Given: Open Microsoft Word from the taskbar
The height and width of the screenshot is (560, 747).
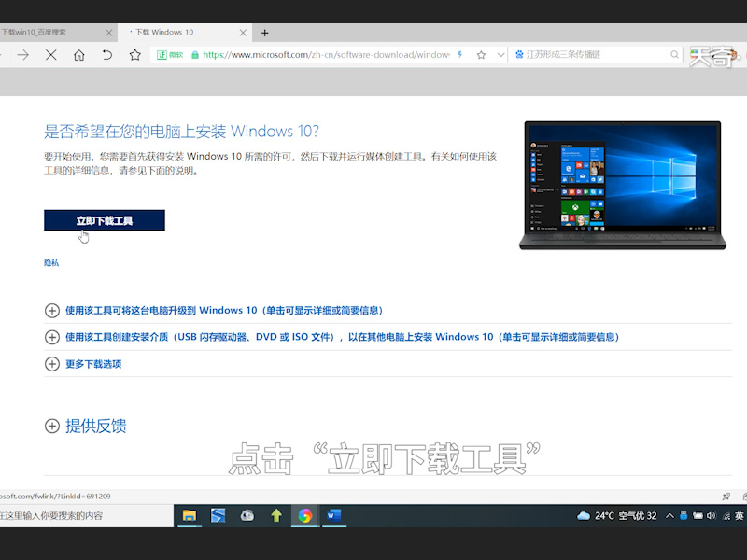Looking at the screenshot, I should pos(333,515).
